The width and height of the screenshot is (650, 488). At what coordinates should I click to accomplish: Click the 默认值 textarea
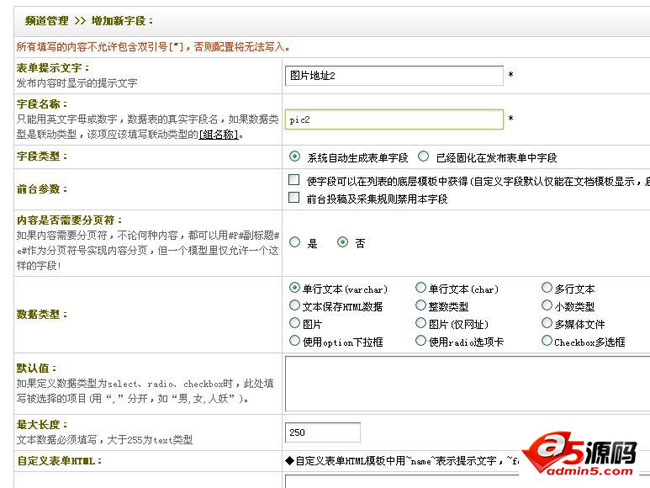[467, 384]
